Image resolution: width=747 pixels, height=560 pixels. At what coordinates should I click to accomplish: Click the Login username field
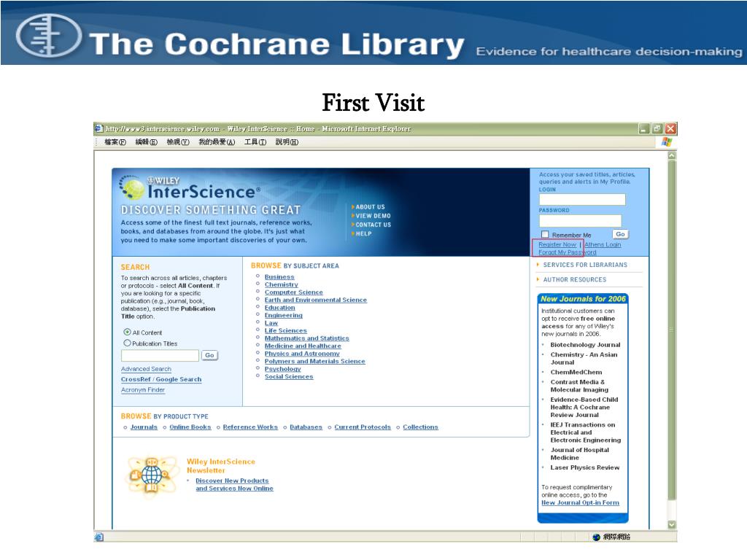point(582,200)
